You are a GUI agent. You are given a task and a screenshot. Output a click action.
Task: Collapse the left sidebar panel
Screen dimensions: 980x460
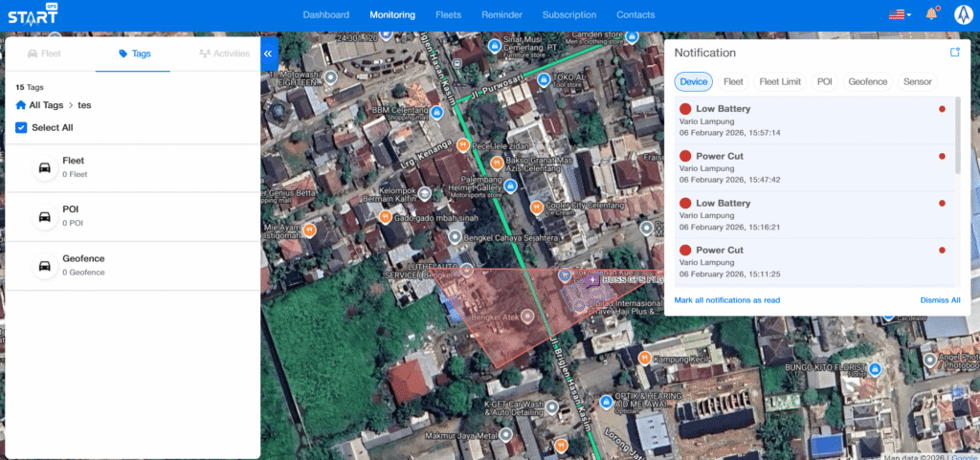pyautogui.click(x=268, y=55)
